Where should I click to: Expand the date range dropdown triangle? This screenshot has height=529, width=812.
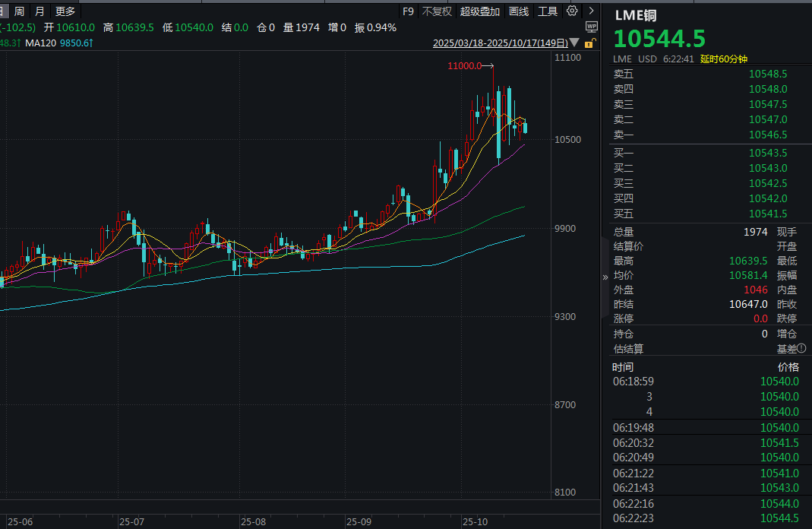tap(574, 43)
